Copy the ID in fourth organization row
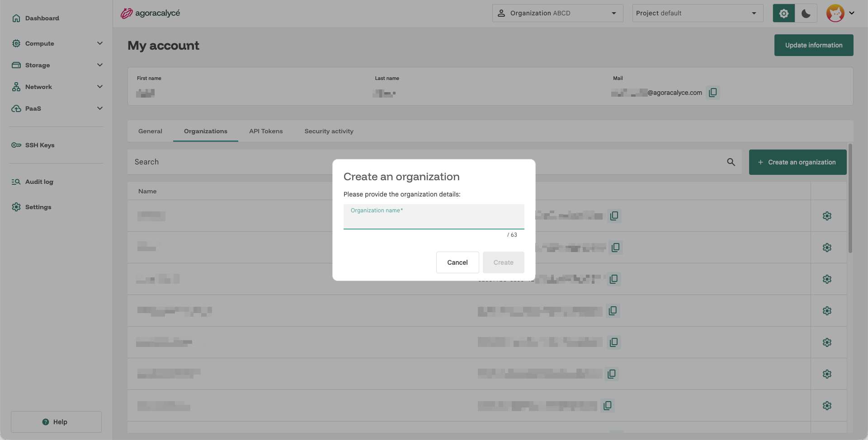Screen dimensions: 868x440 [613, 311]
